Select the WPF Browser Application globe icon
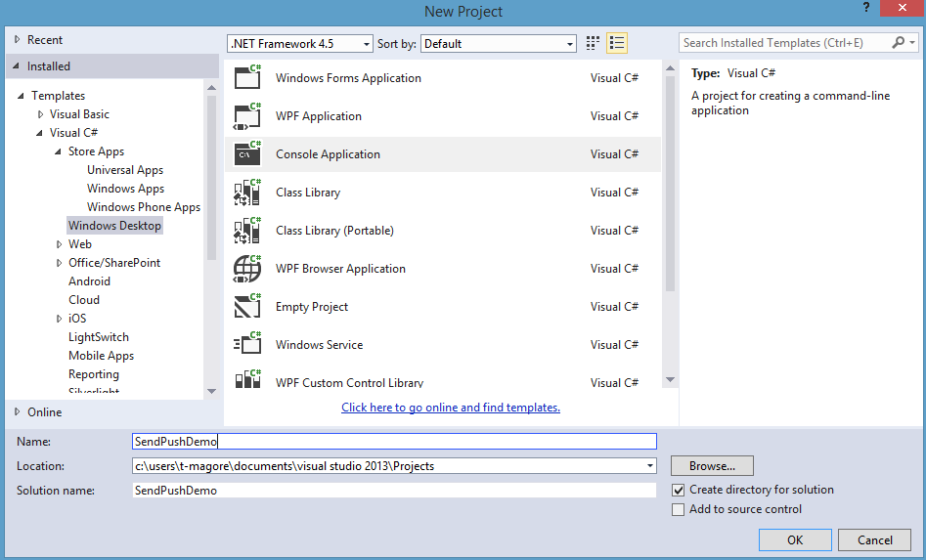This screenshot has height=560, width=926. click(247, 269)
